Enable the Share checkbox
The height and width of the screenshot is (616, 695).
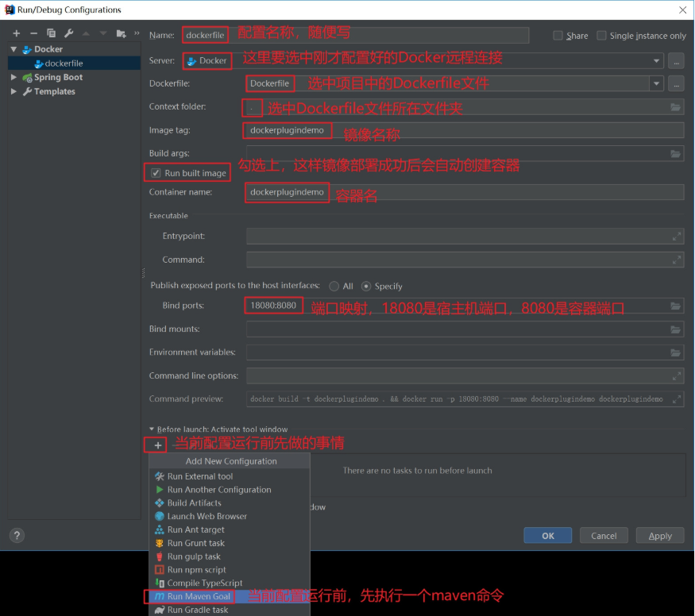coord(558,35)
